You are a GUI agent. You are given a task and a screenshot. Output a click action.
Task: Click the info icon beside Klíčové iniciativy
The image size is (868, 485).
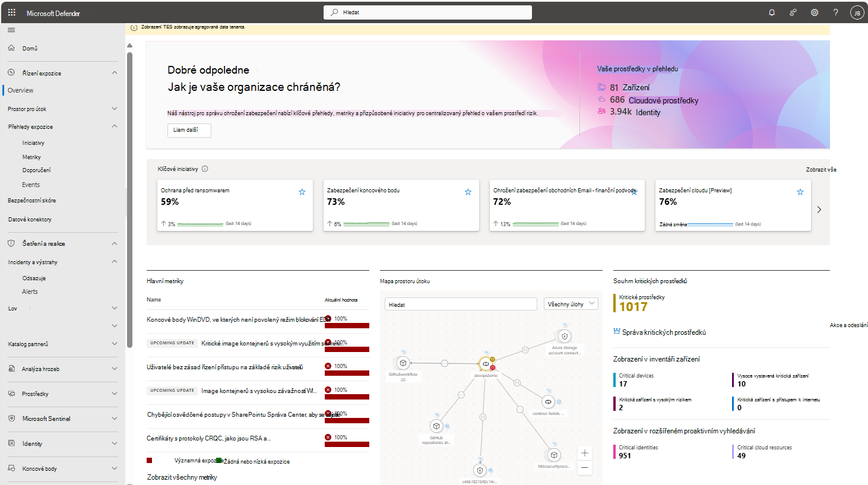[205, 169]
